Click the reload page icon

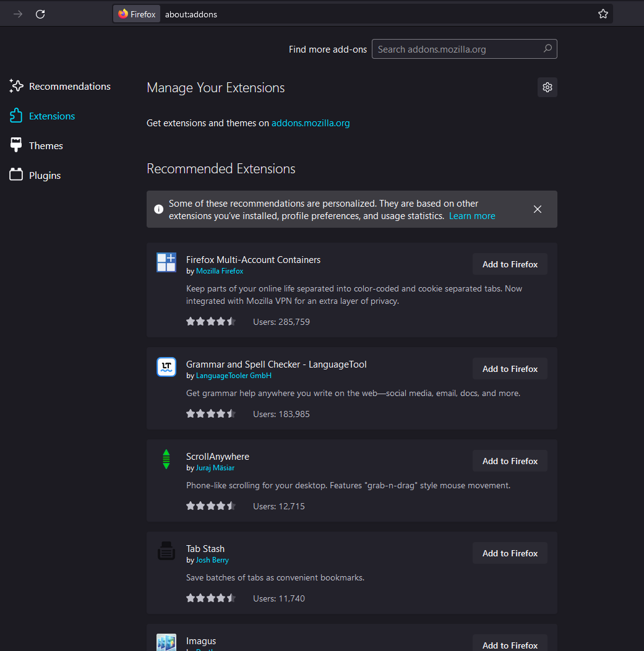pyautogui.click(x=40, y=14)
